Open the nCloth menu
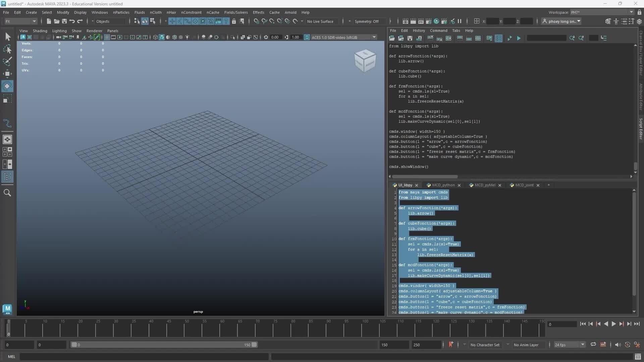This screenshot has height=362, width=644. point(156,12)
